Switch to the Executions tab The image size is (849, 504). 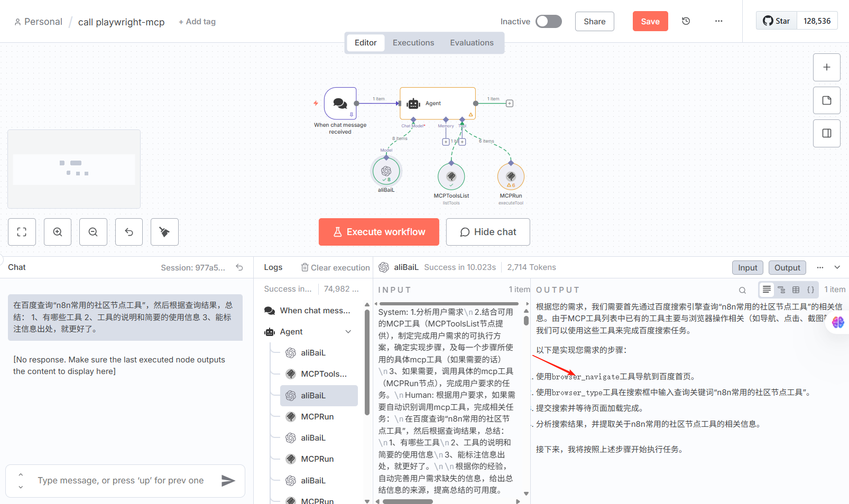(x=413, y=43)
